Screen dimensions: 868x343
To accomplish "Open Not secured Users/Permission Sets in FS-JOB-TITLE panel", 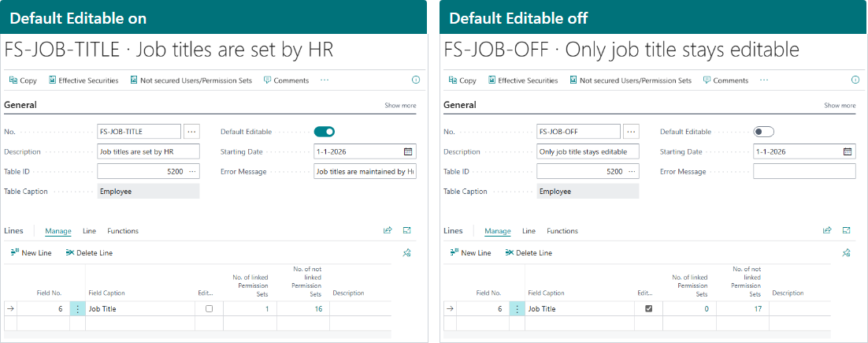I will click(191, 80).
